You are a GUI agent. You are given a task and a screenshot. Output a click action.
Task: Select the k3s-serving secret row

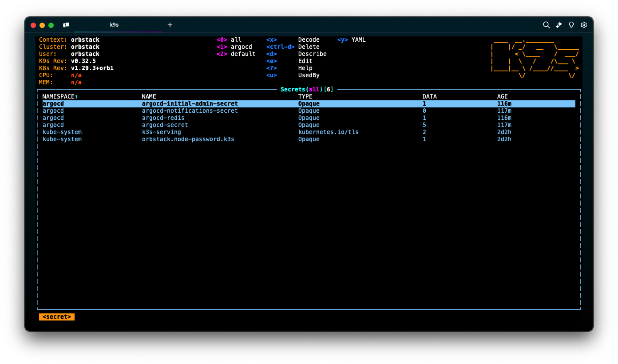pyautogui.click(x=309, y=132)
